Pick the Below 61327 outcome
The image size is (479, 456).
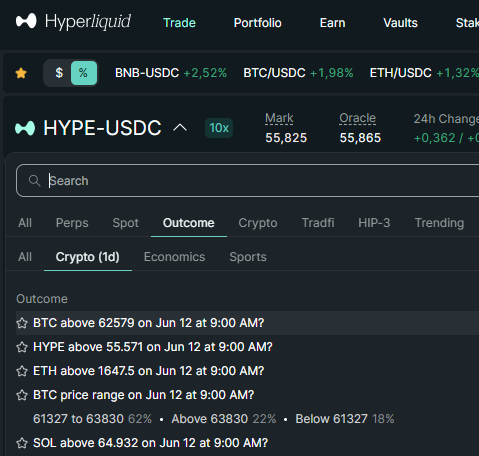click(345, 419)
